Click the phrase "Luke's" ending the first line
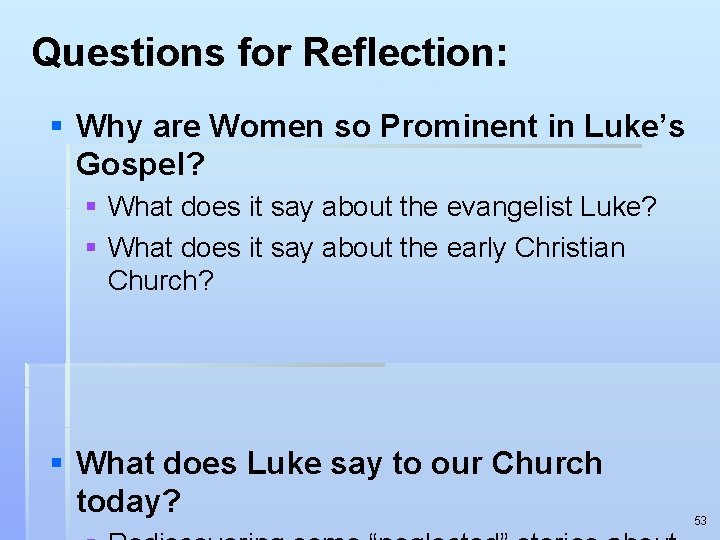 point(634,125)
